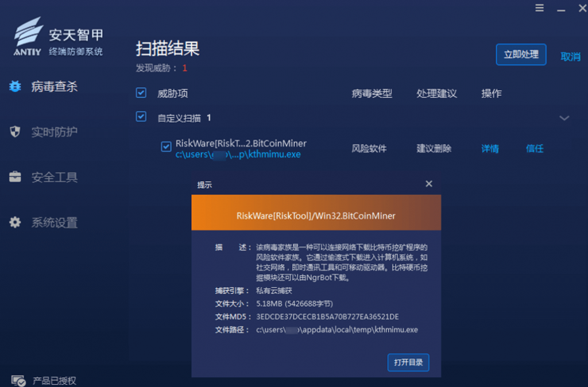Click 信任 to trust kthmimu.exe
The height and width of the screenshot is (387, 588).
pyautogui.click(x=535, y=149)
